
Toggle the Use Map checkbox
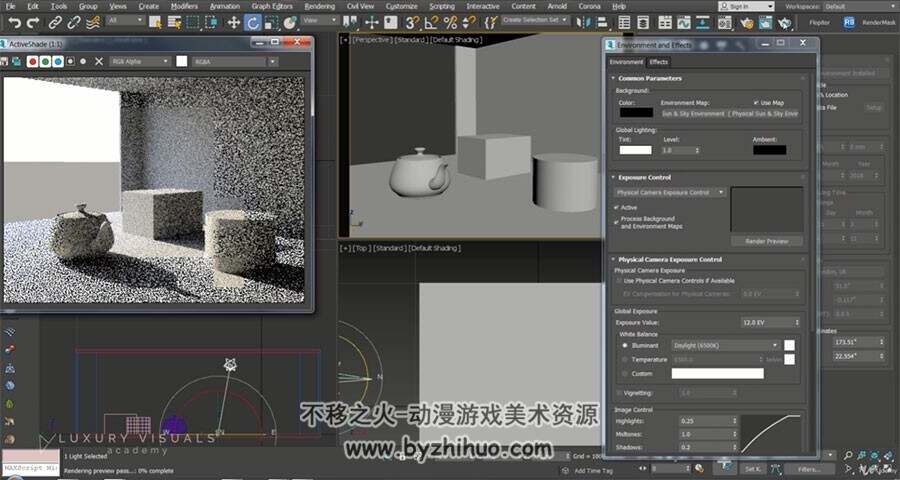(x=757, y=103)
